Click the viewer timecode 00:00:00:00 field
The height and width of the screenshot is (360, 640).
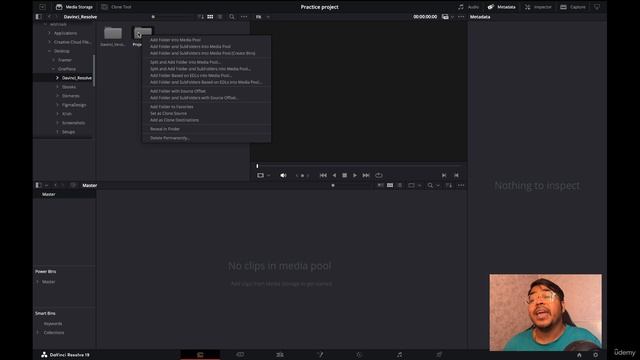pos(425,17)
